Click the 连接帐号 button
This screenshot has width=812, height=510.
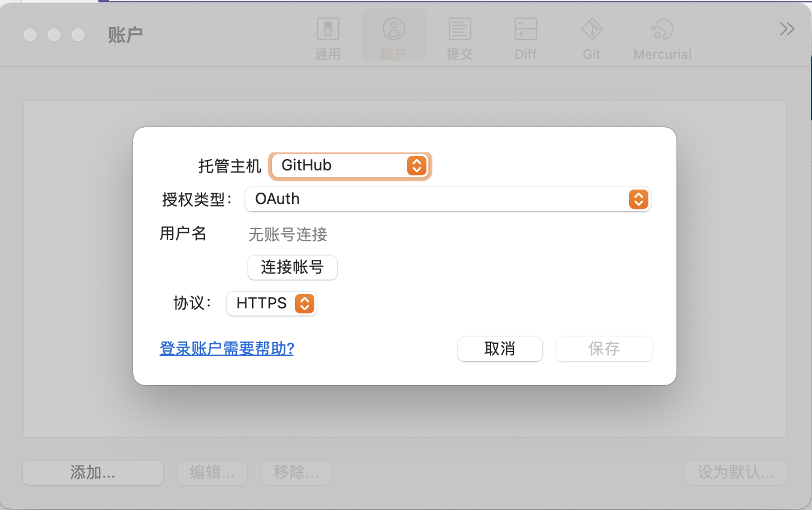tap(293, 267)
